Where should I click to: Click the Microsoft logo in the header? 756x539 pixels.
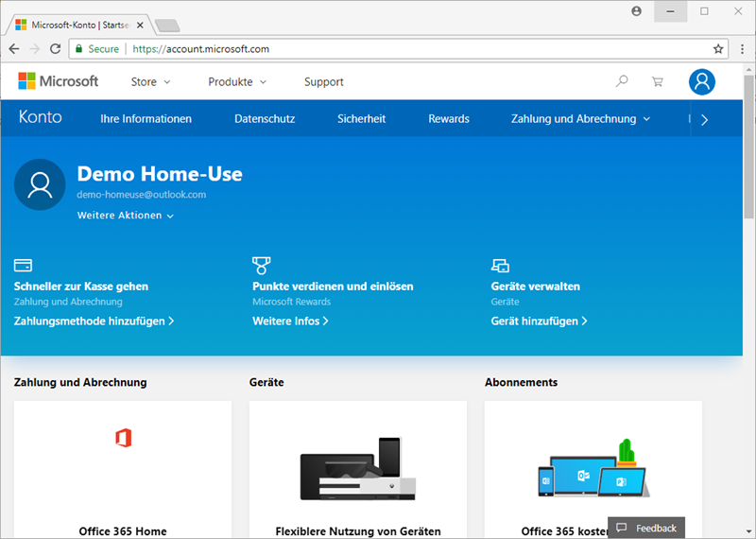click(58, 81)
